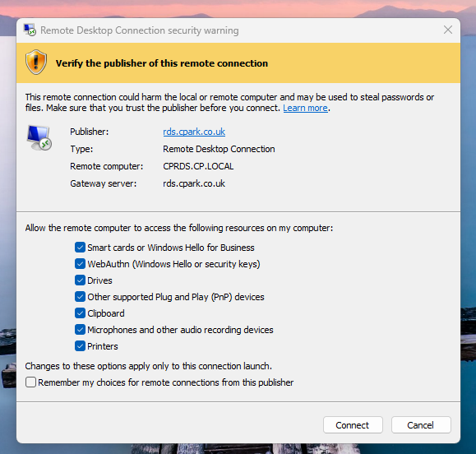
Task: Enable Remember my choices for this publisher
Action: [30, 382]
